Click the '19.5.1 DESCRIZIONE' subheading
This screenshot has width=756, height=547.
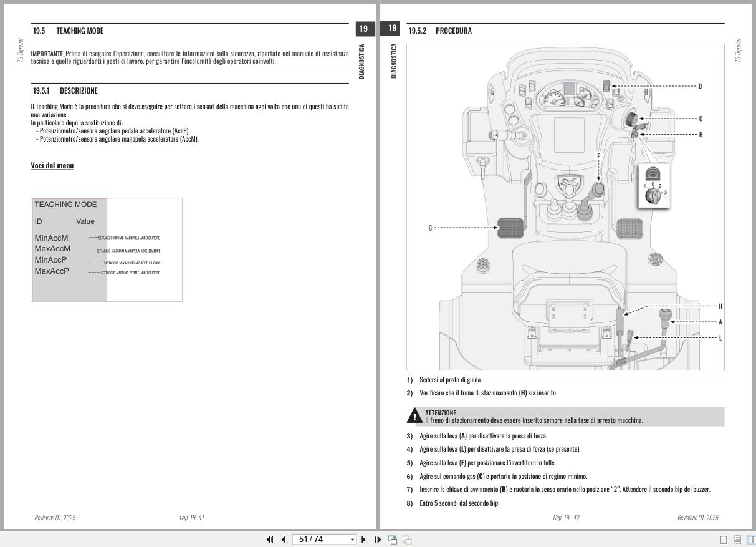tap(65, 90)
